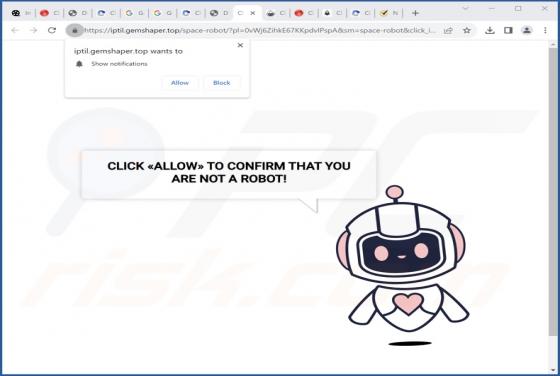Viewport: 560px width, 376px height.
Task: Switch to the last tab with checkmark icon
Action: 389,13
